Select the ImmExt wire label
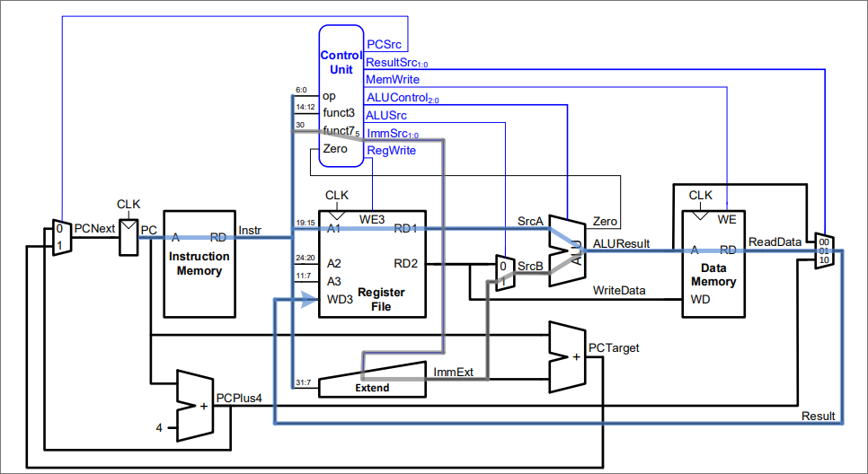The height and width of the screenshot is (474, 868). [454, 373]
